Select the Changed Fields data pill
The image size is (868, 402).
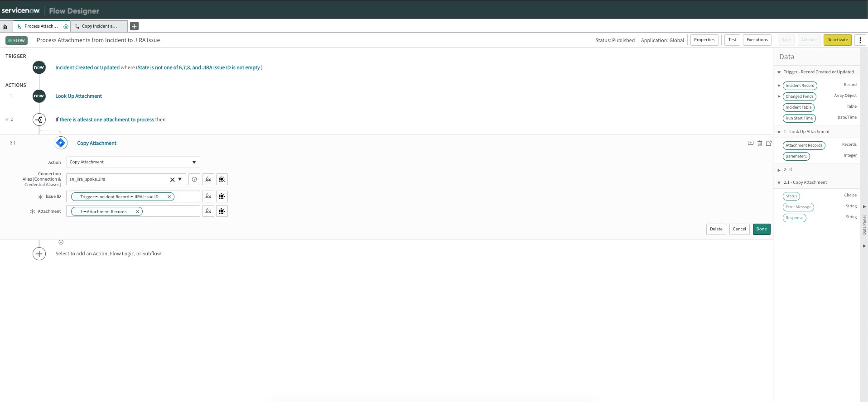point(799,96)
